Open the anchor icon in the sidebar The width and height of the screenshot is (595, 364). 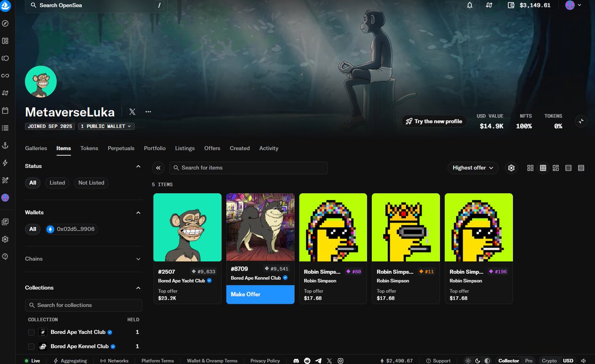click(x=5, y=145)
